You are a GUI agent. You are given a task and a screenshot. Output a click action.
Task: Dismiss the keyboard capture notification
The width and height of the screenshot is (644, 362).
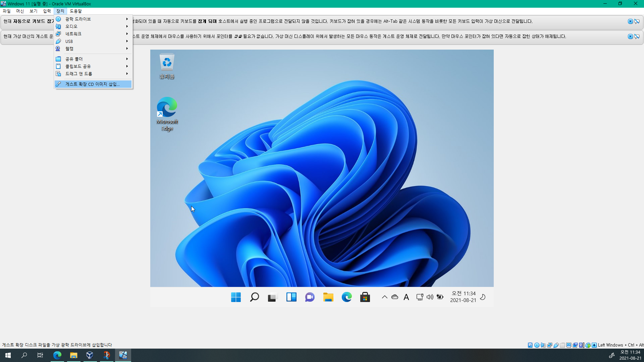pyautogui.click(x=630, y=21)
